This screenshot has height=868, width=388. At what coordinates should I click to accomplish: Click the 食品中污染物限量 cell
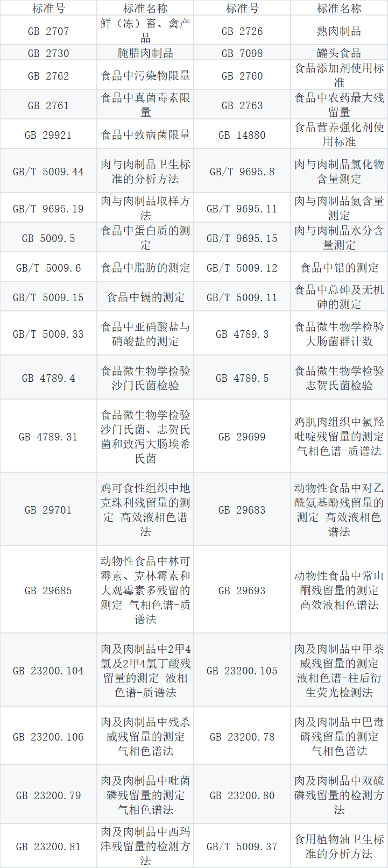(x=145, y=76)
